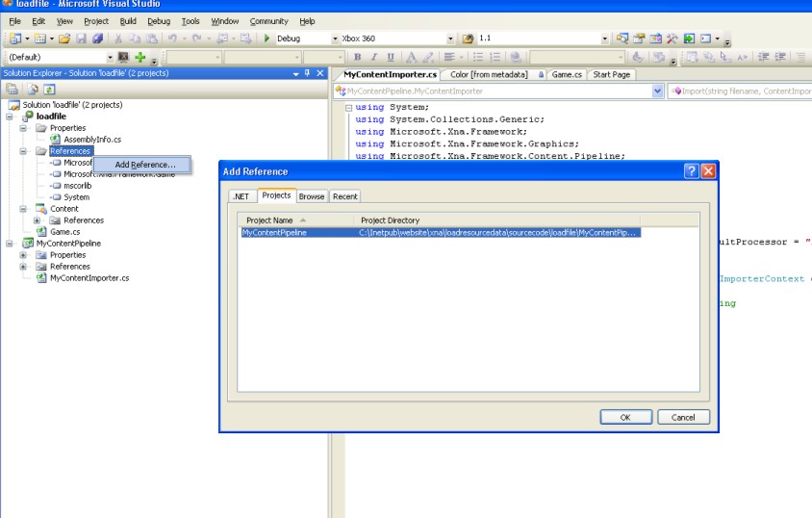Select AssemblyInfo.cs in Solution Explorer
Viewport: 812px width, 518px height.
(92, 140)
